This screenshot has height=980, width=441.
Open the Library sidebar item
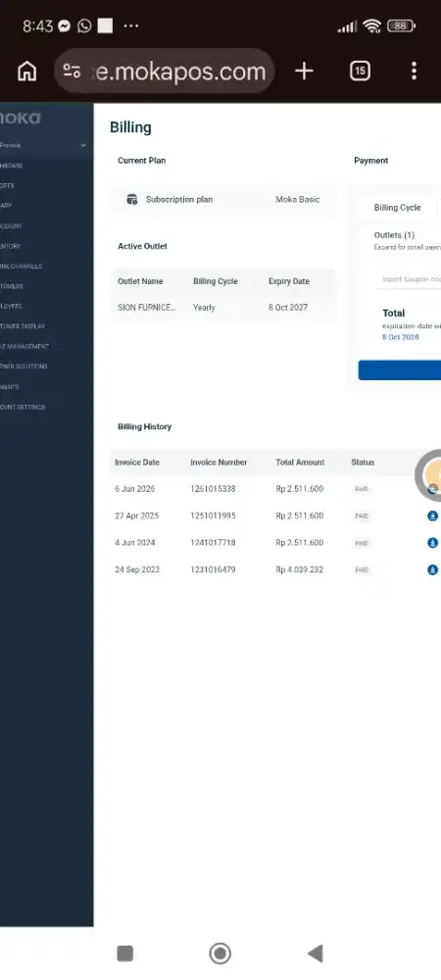6,206
